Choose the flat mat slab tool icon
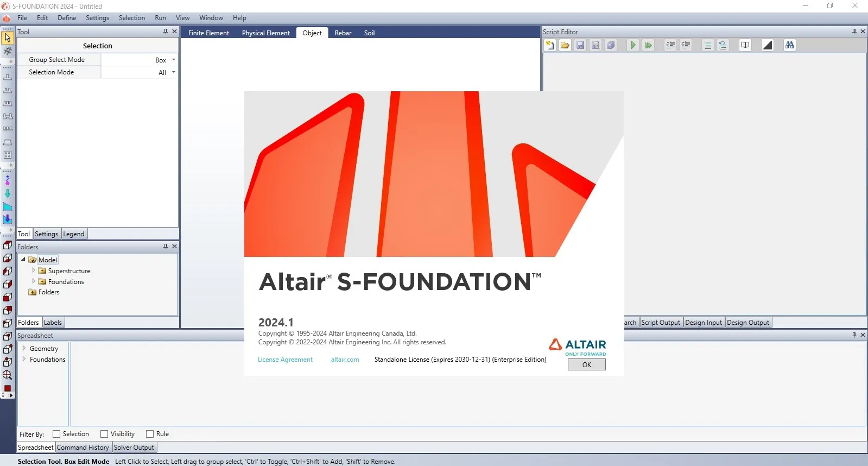 [x=8, y=142]
